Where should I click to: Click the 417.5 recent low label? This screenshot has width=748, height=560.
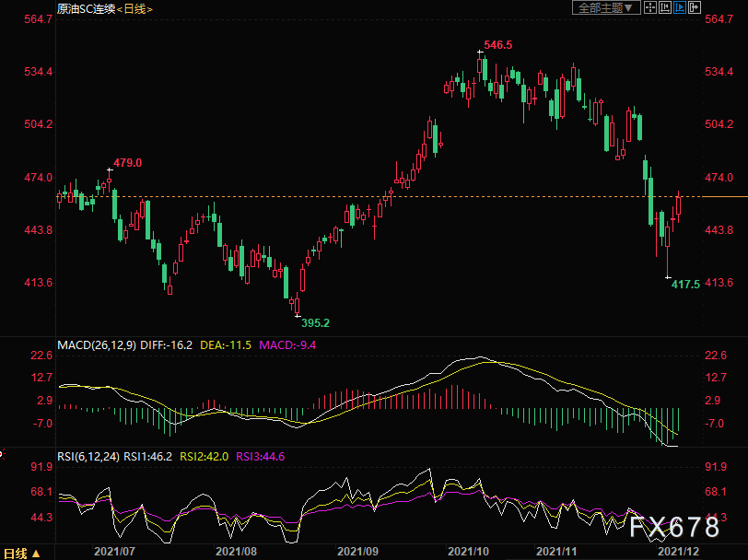click(x=685, y=285)
